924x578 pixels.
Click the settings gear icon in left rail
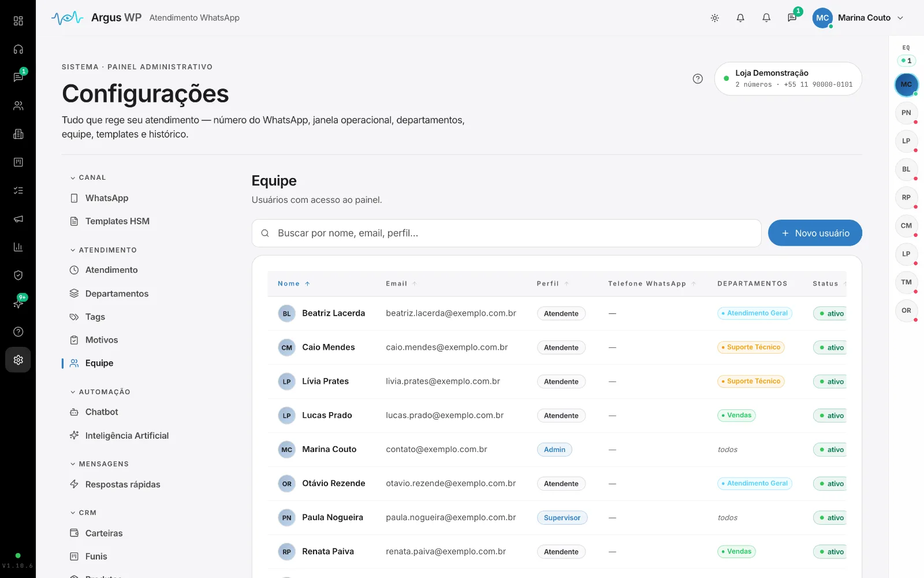click(18, 360)
